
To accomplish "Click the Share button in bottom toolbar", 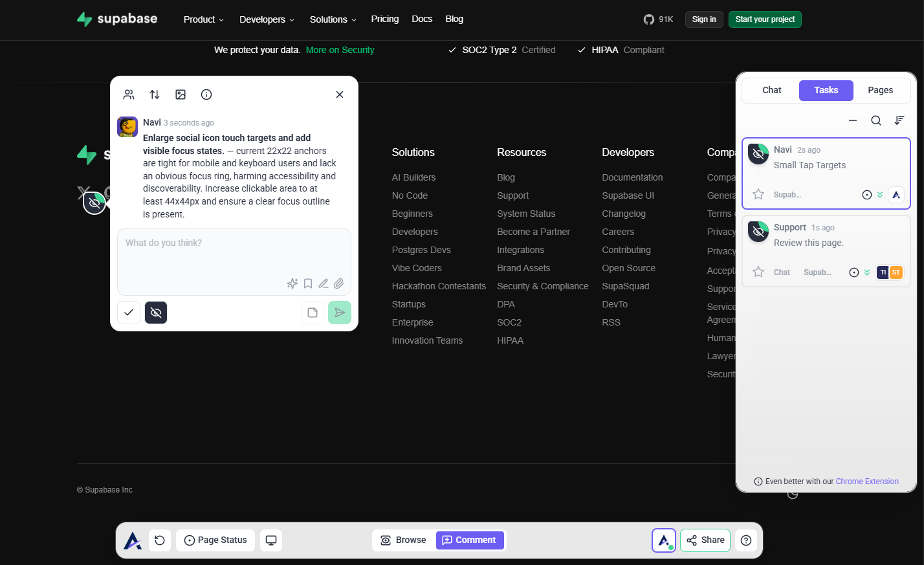I will coord(705,540).
